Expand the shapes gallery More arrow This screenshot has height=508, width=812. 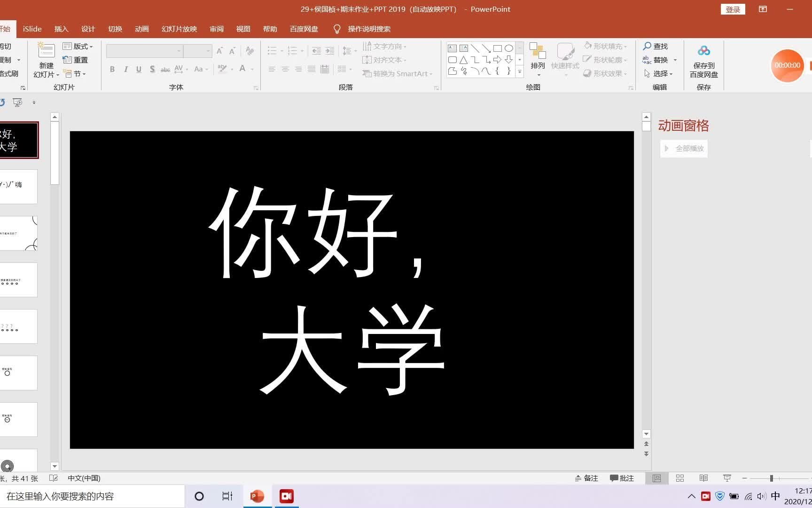pyautogui.click(x=520, y=71)
